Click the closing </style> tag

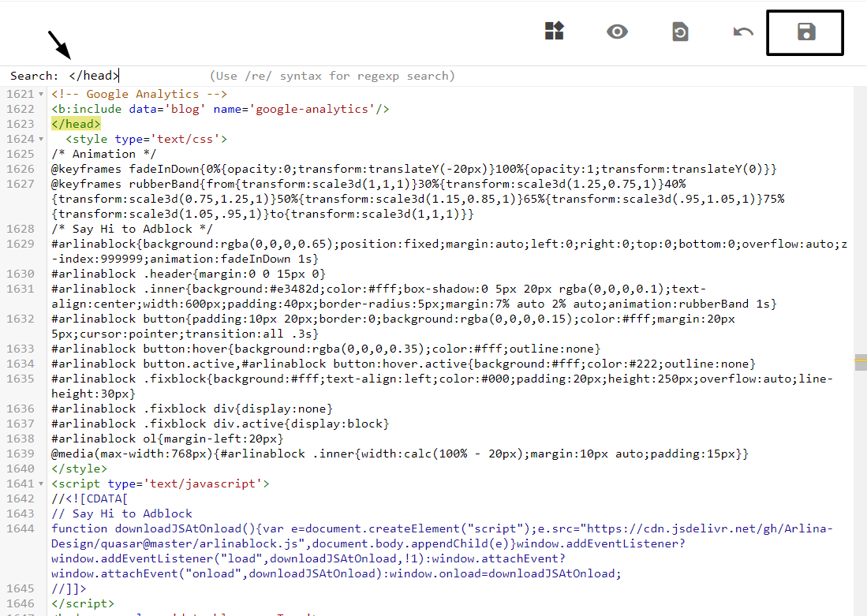[80, 469]
